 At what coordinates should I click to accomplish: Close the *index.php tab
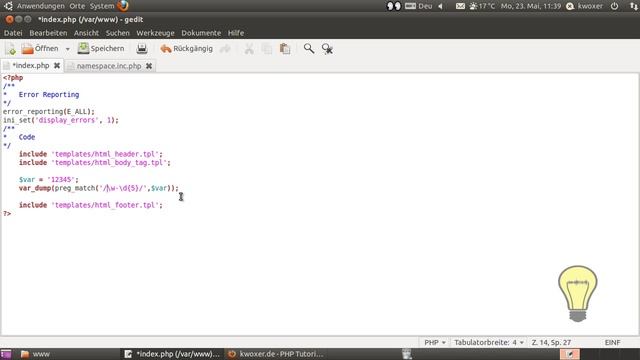[57, 66]
